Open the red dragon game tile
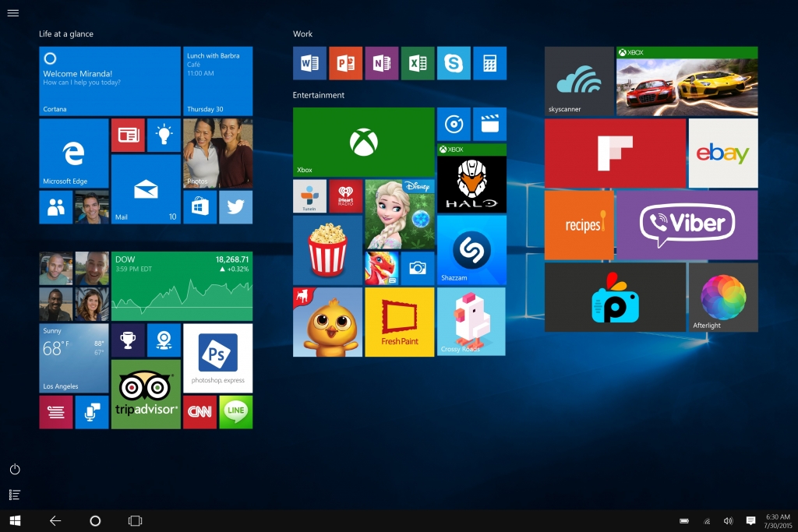The width and height of the screenshot is (798, 532). click(382, 268)
